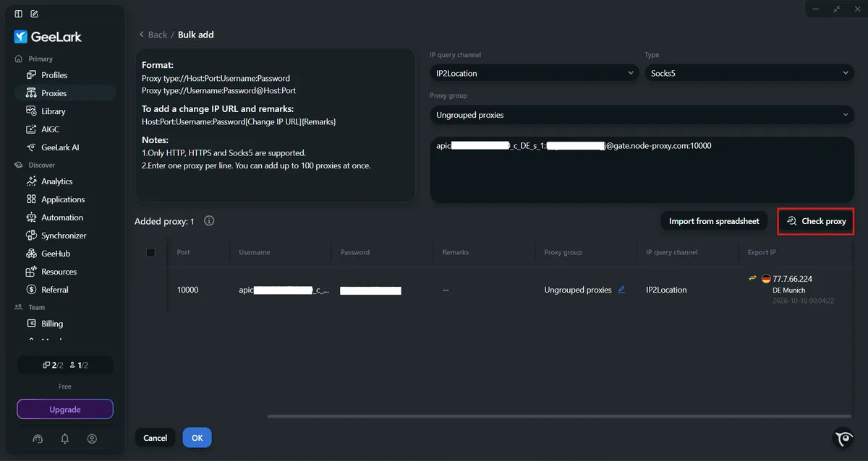This screenshot has height=461, width=868.
Task: Open the Proxy group dropdown
Action: point(642,115)
